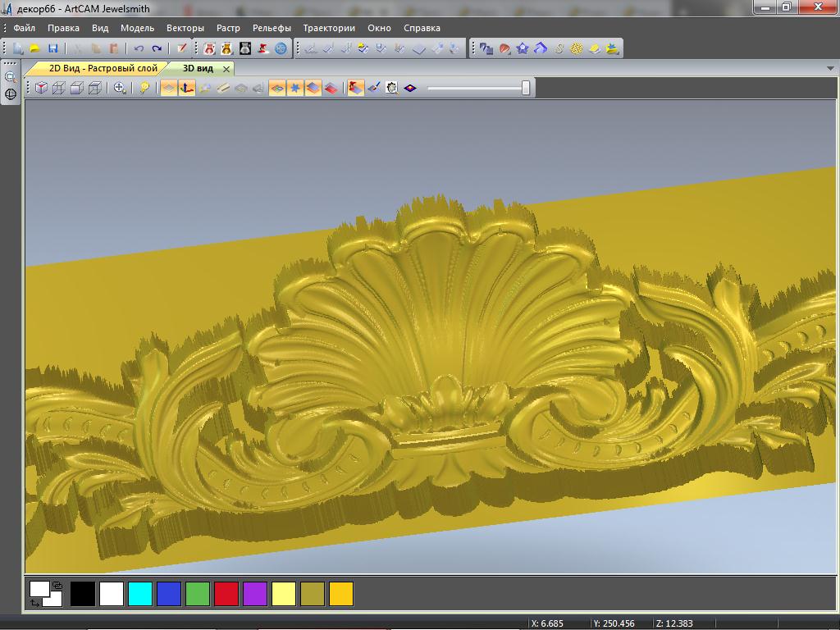Click the blue star relief icon
Viewport: 840px width, 630px height.
tap(523, 48)
